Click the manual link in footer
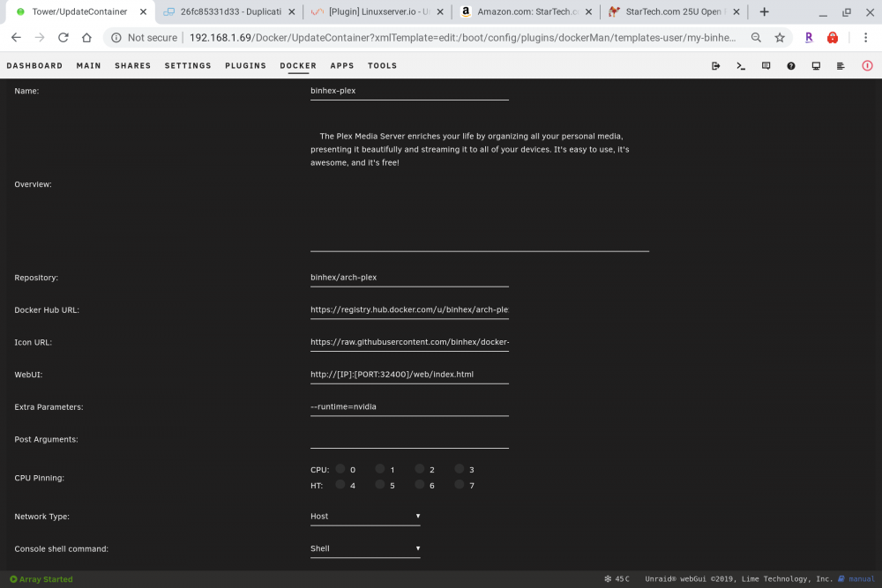Image resolution: width=882 pixels, height=588 pixels. (x=861, y=579)
